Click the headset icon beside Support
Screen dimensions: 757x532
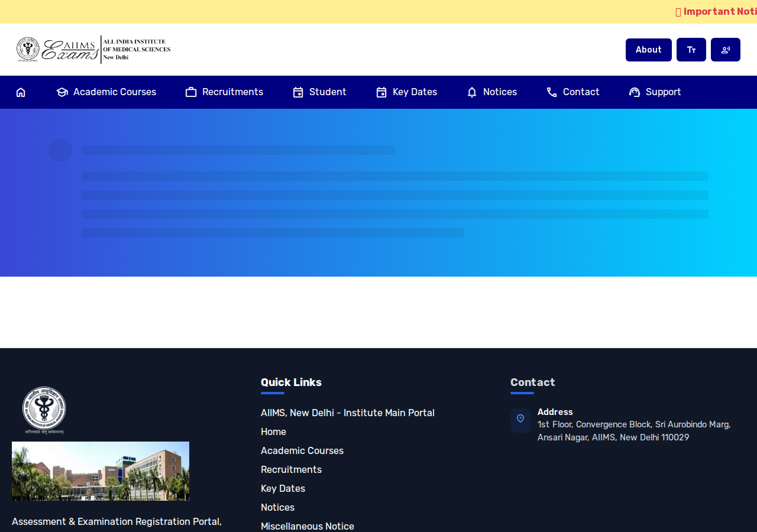635,92
